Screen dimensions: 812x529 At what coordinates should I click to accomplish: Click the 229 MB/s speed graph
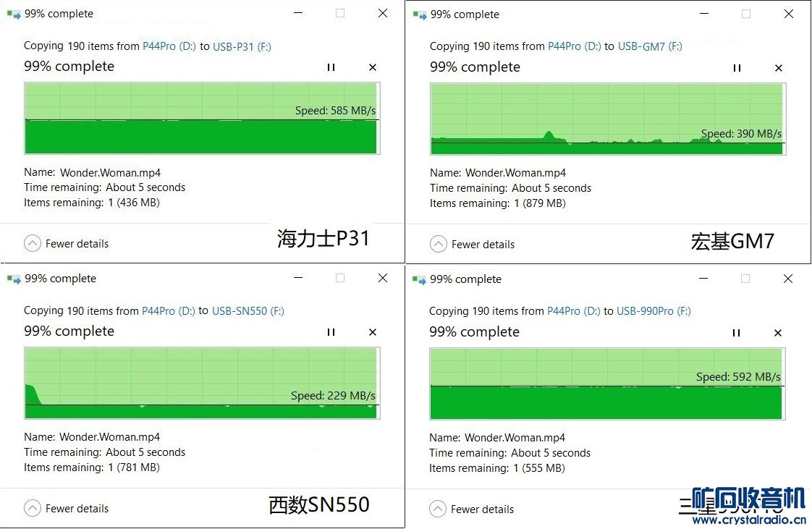200,383
